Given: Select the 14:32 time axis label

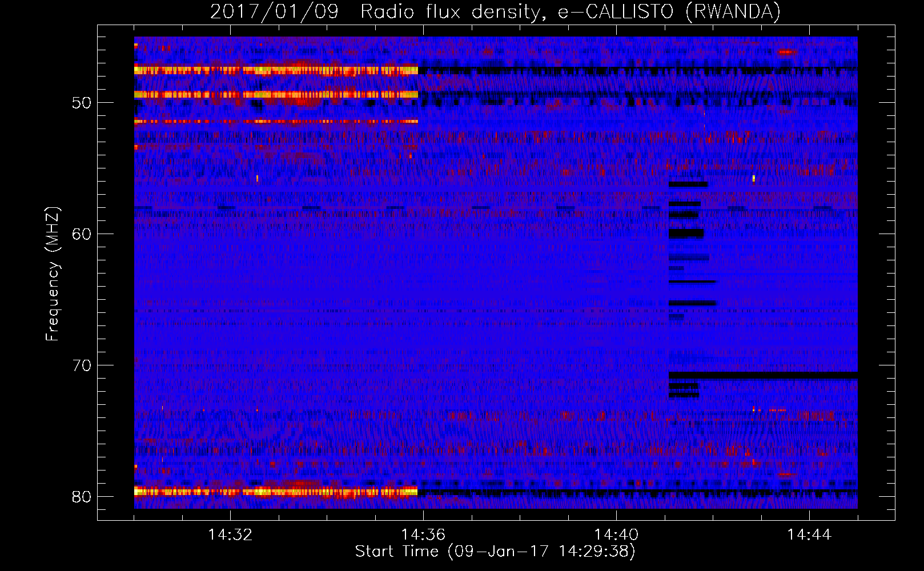Looking at the screenshot, I should point(230,535).
